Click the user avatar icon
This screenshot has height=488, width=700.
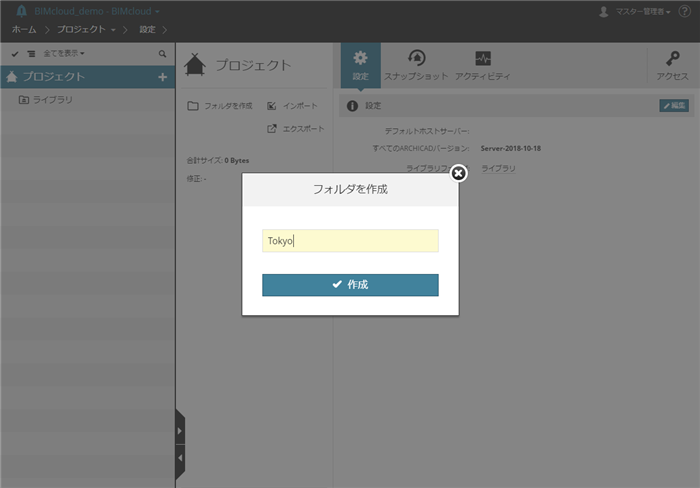(x=604, y=12)
